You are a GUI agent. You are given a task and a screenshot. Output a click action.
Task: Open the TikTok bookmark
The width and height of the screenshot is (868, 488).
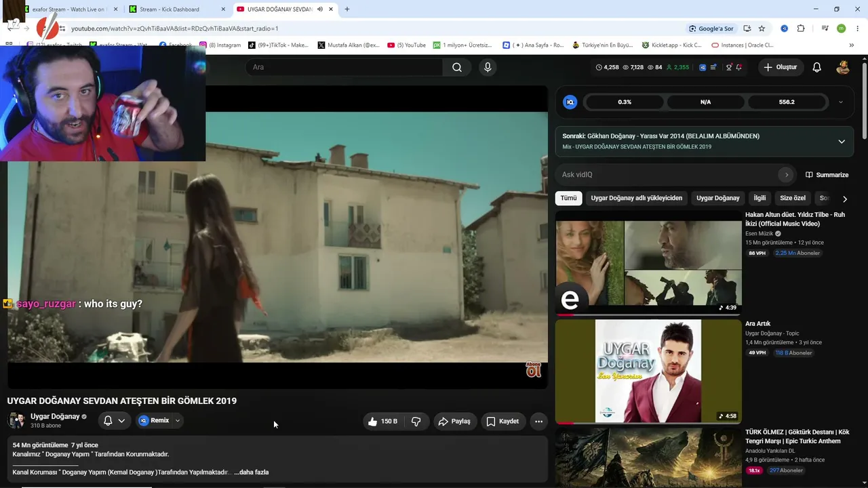(278, 45)
